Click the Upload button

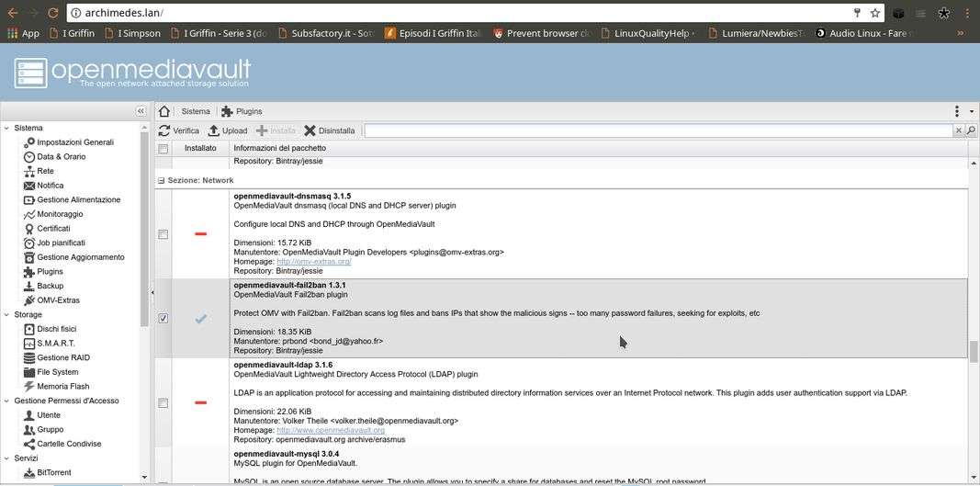(228, 130)
